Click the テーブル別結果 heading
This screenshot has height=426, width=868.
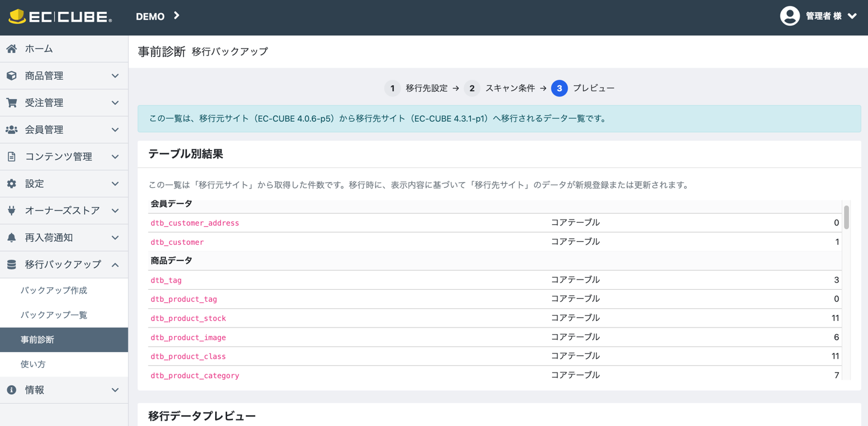pyautogui.click(x=186, y=154)
